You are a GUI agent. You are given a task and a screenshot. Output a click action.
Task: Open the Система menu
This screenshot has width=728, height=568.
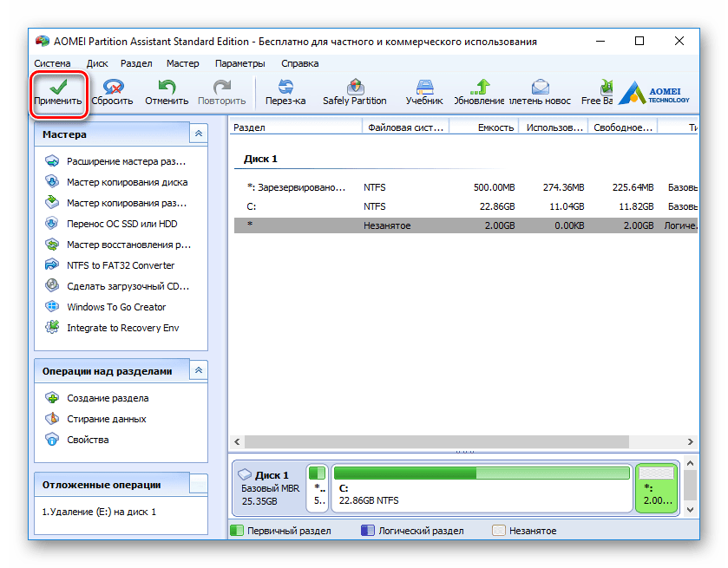pos(52,63)
